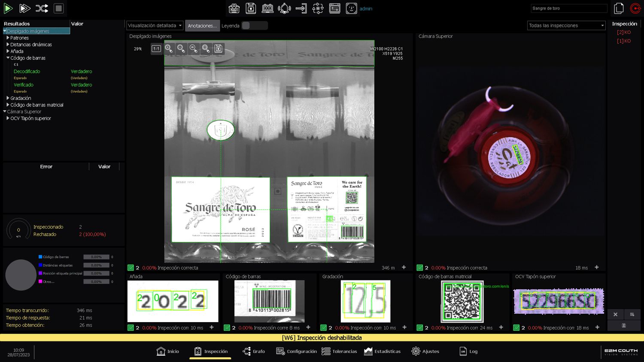Toggle the Leyenda switch
Viewport: 644px width, 362px height.
(x=254, y=26)
